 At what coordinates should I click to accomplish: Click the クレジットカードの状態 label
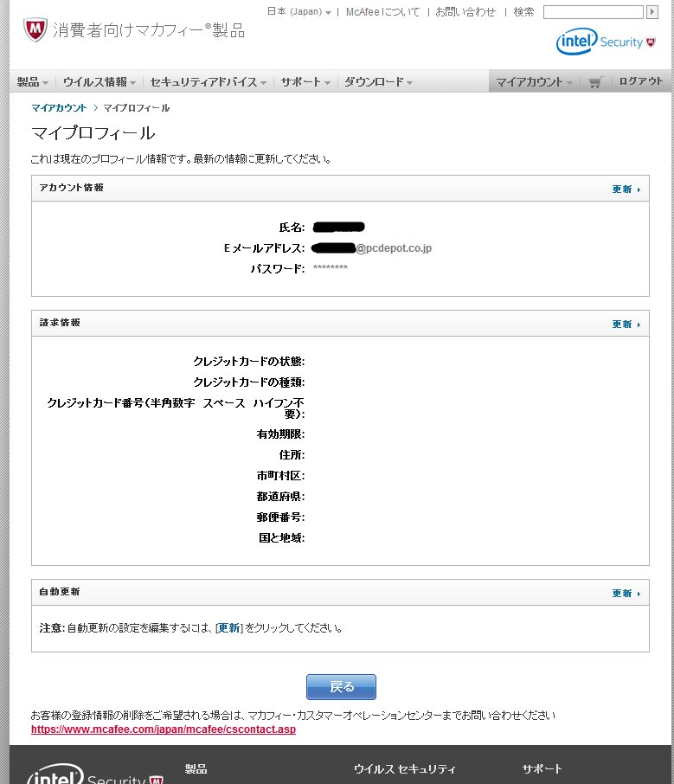(x=249, y=361)
